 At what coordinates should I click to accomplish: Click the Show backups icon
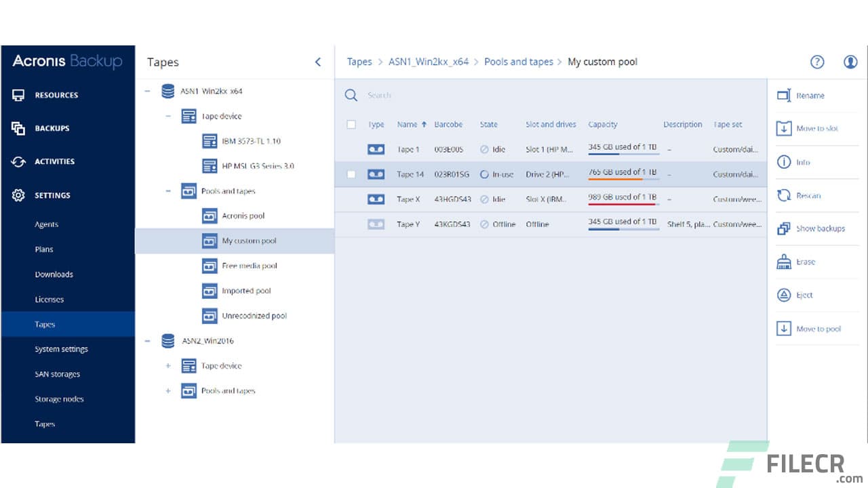point(783,228)
